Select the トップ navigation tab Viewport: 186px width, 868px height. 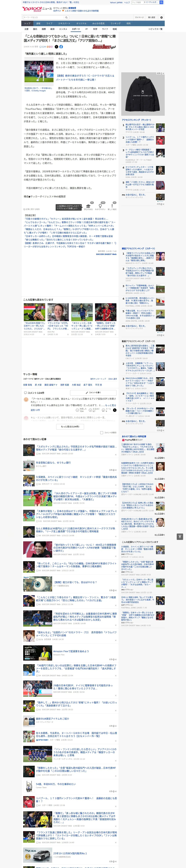coord(27,24)
